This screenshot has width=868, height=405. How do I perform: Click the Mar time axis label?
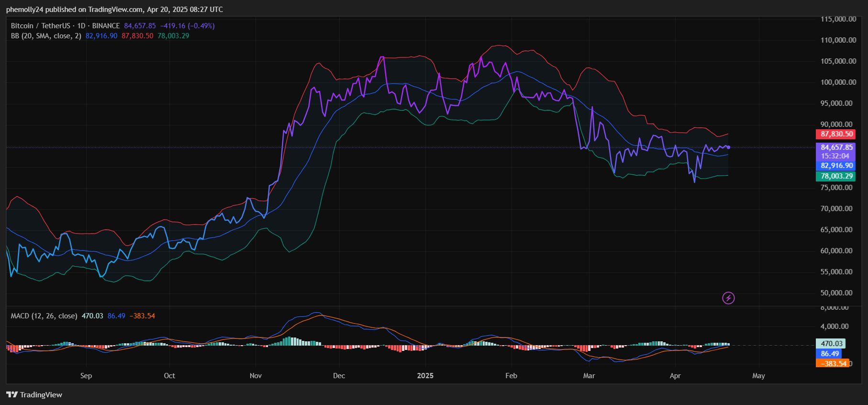click(589, 376)
